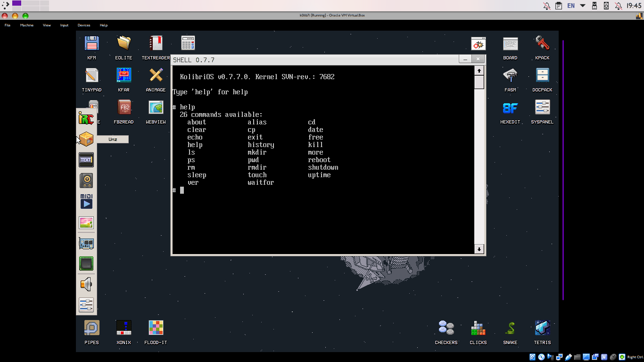Open the picture viewer dock icon
Viewport: 644px width, 362px height.
coord(86,222)
